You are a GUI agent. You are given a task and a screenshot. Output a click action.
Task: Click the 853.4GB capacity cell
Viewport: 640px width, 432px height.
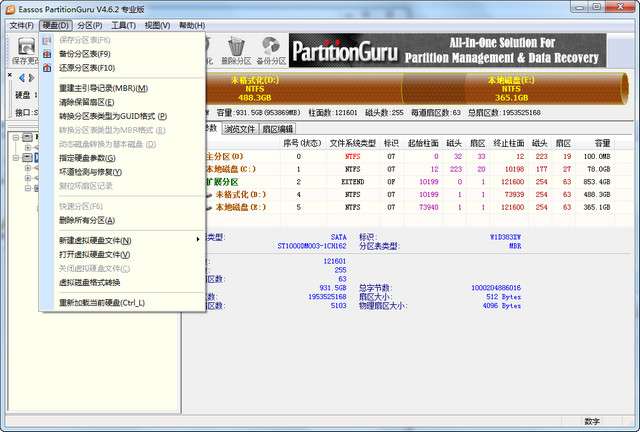597,182
